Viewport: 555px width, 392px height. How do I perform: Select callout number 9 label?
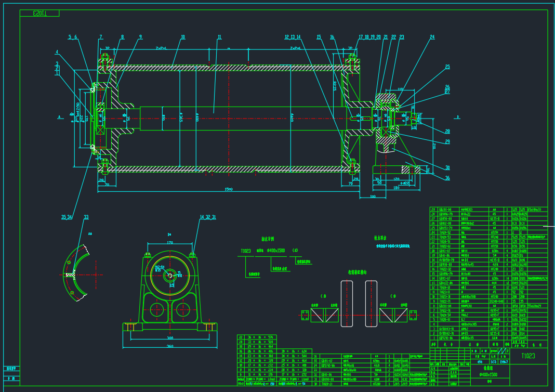point(140,37)
